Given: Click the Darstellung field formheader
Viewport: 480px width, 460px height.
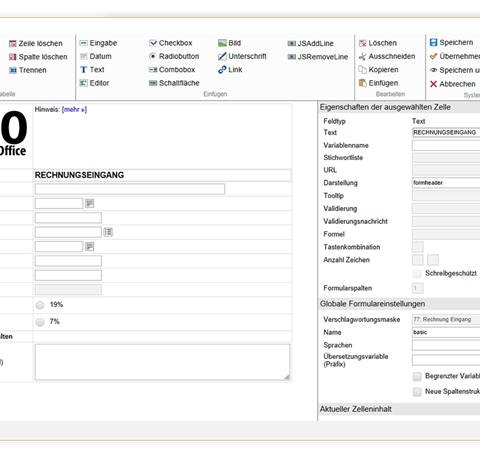Looking at the screenshot, I should (x=446, y=183).
